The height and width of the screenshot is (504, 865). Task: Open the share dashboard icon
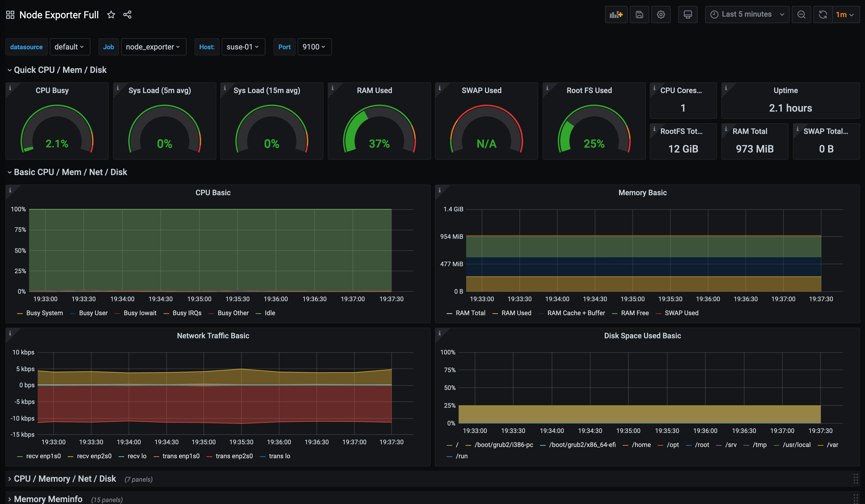(127, 15)
